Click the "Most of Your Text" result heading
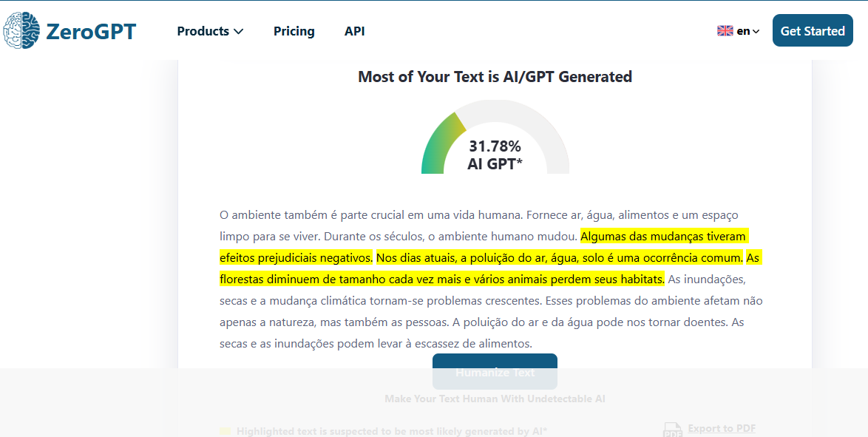Image resolution: width=868 pixels, height=437 pixels. (495, 77)
